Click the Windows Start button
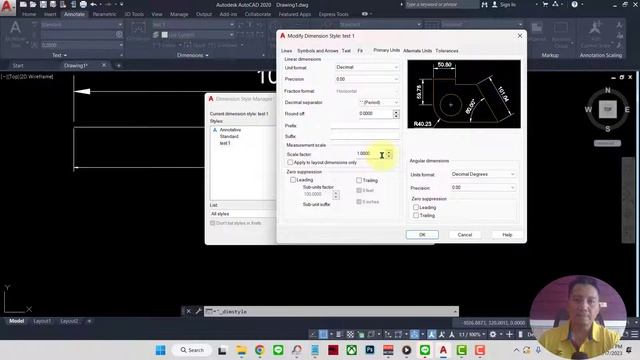This screenshot has height=360, width=640. pyautogui.click(x=161, y=350)
